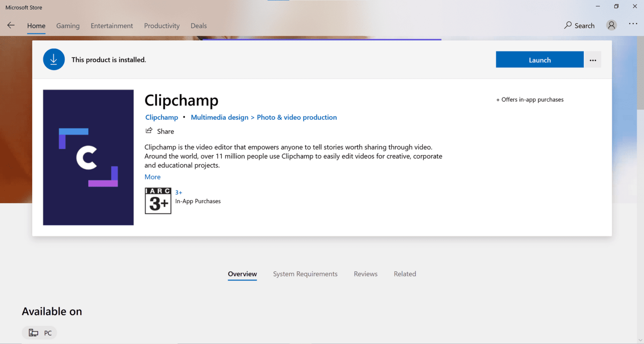Click the Available on heading

click(52, 311)
